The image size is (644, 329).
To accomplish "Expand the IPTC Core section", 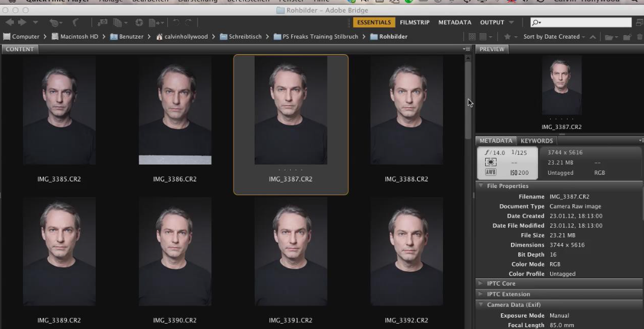I will point(480,283).
